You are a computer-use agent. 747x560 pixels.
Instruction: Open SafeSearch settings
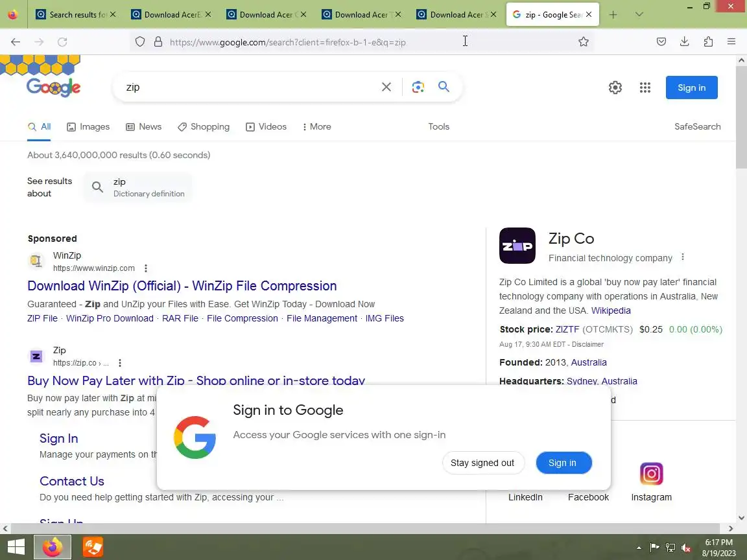(698, 126)
